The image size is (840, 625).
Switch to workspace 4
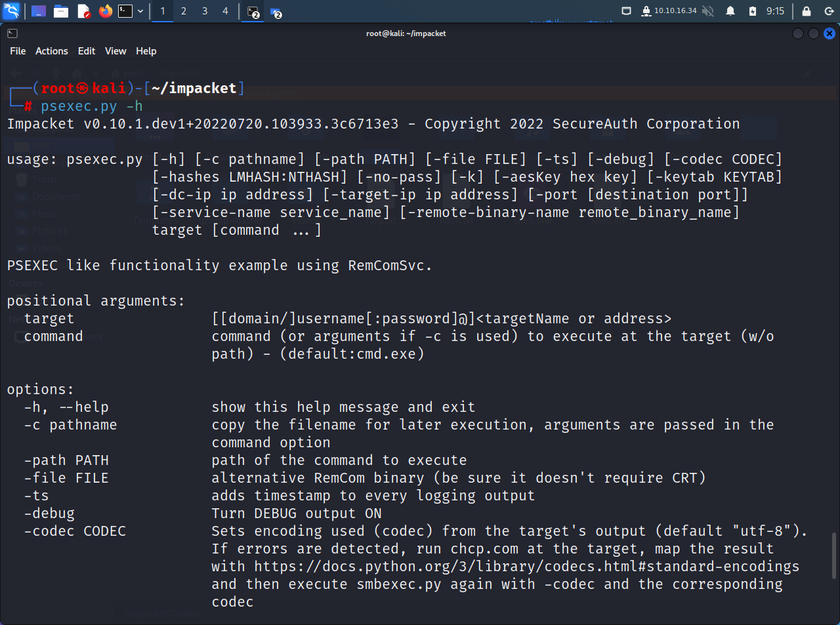225,11
